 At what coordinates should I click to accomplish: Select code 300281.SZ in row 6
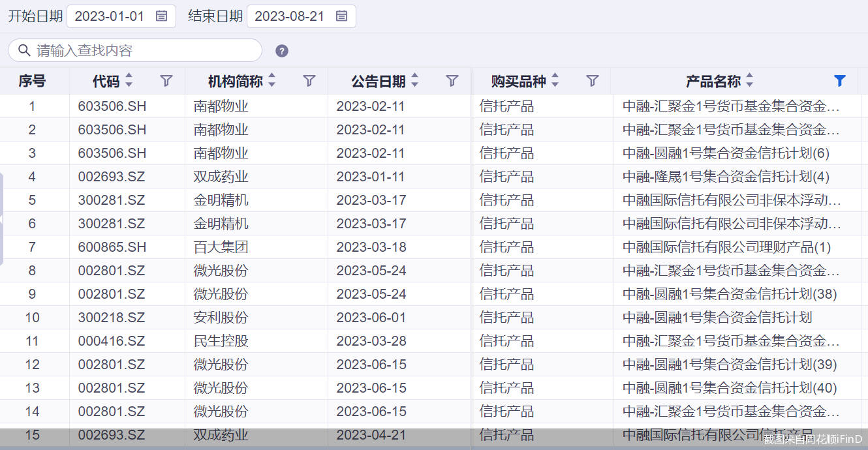coord(112,224)
